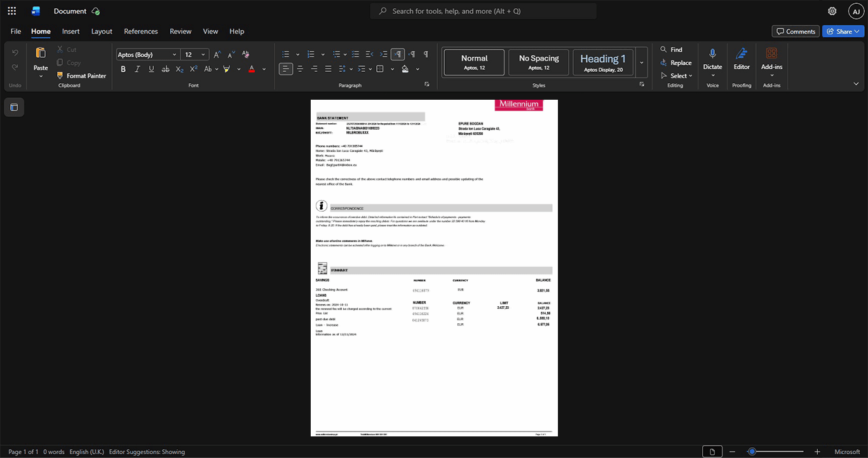The height and width of the screenshot is (458, 868).
Task: Toggle Bold formatting
Action: (123, 69)
